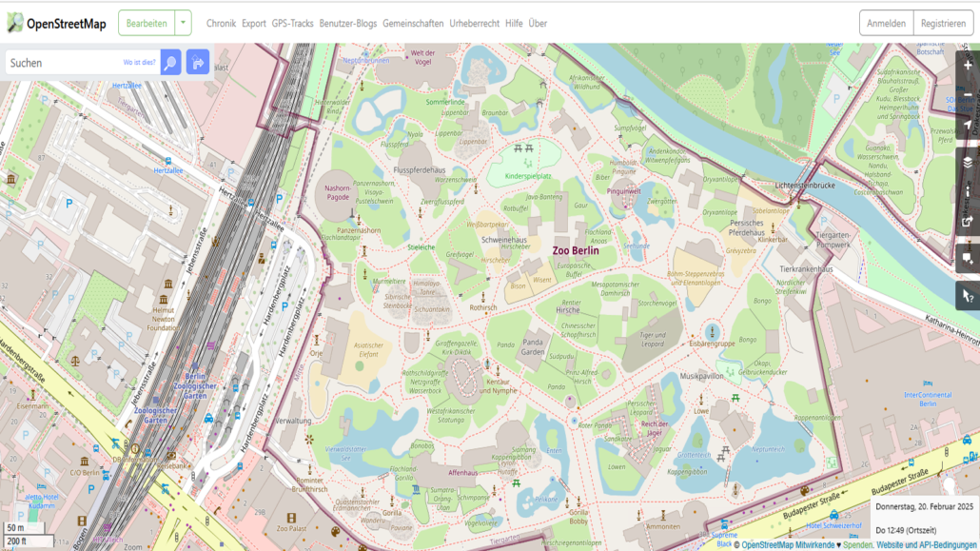Click the Anmelden button

coord(886,23)
